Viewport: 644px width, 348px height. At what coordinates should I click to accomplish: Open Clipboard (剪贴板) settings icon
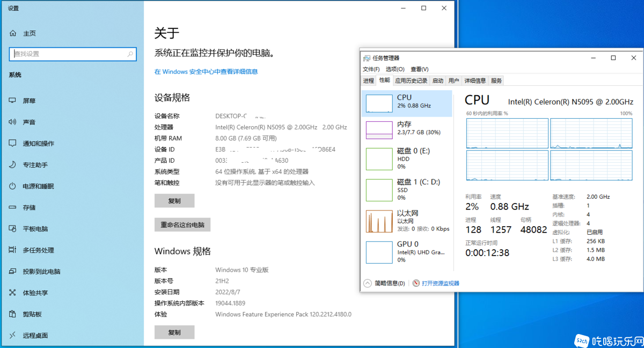click(x=13, y=314)
